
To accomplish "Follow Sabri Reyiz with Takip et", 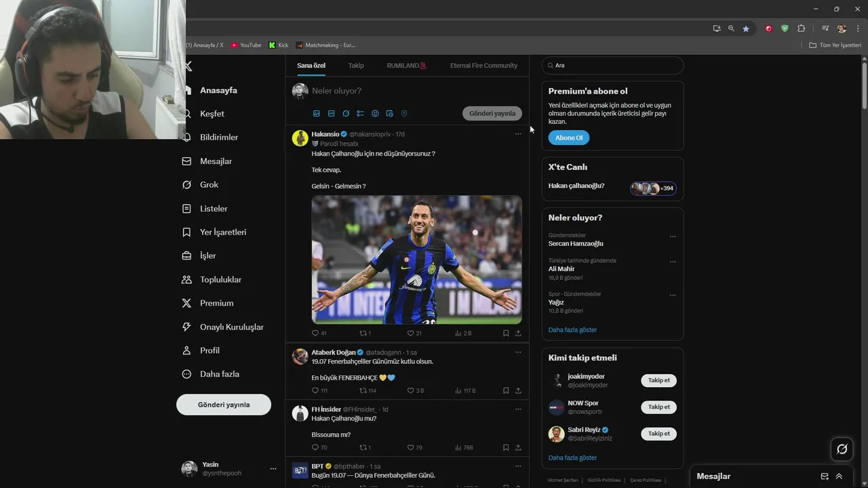I will [658, 434].
